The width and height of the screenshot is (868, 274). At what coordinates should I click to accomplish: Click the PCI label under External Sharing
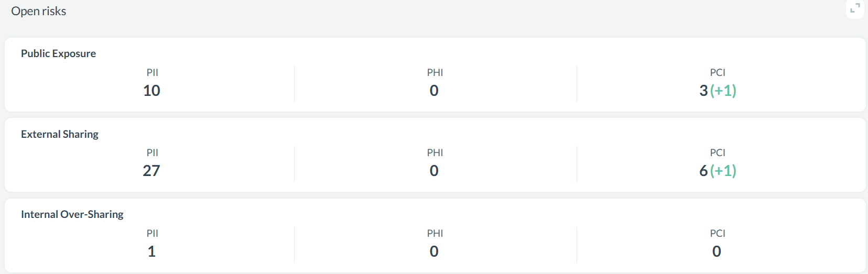(718, 152)
